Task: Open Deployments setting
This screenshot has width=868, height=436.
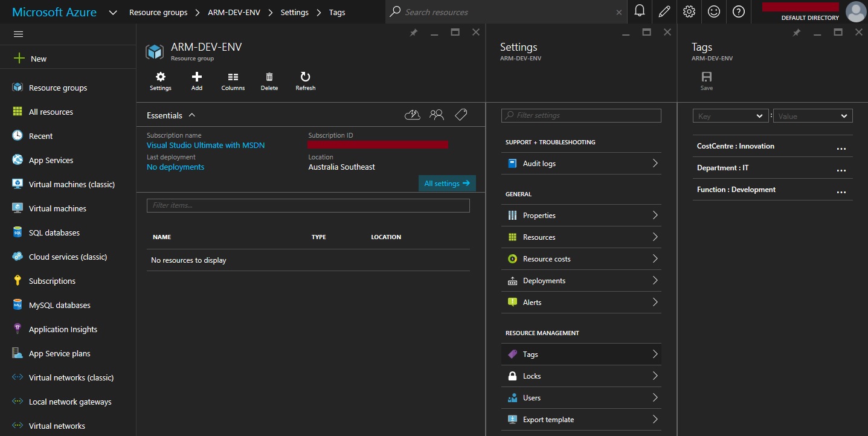Action: pos(581,280)
